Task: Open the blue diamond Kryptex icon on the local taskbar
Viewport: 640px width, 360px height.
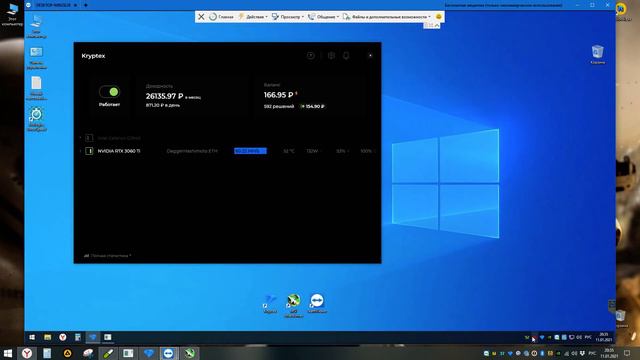Action: pos(149,353)
